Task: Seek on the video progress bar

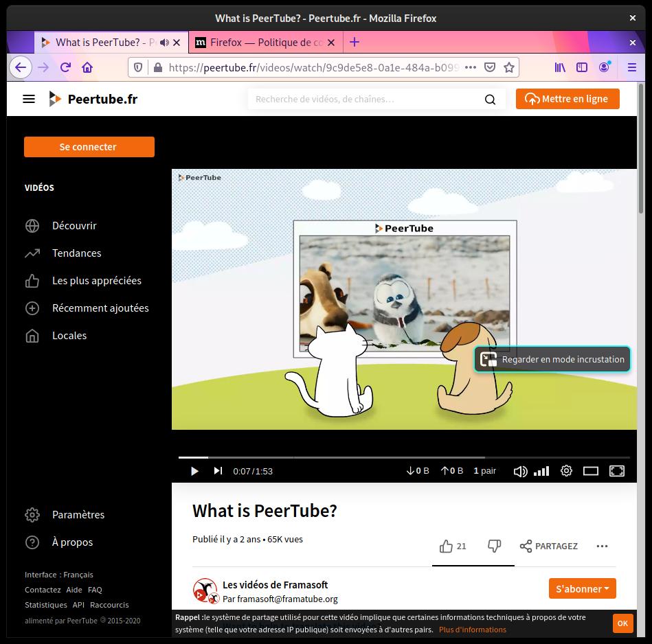Action: point(404,457)
